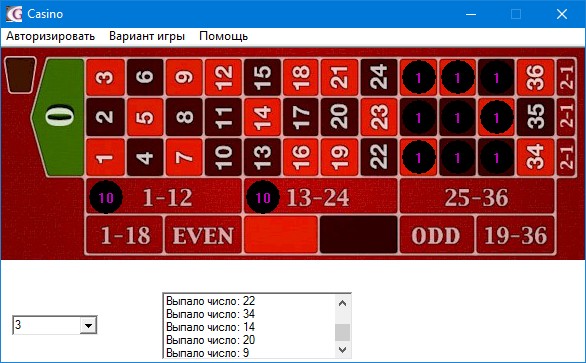This screenshot has width=586, height=363.
Task: Open the Авторизировать menu
Action: click(51, 36)
